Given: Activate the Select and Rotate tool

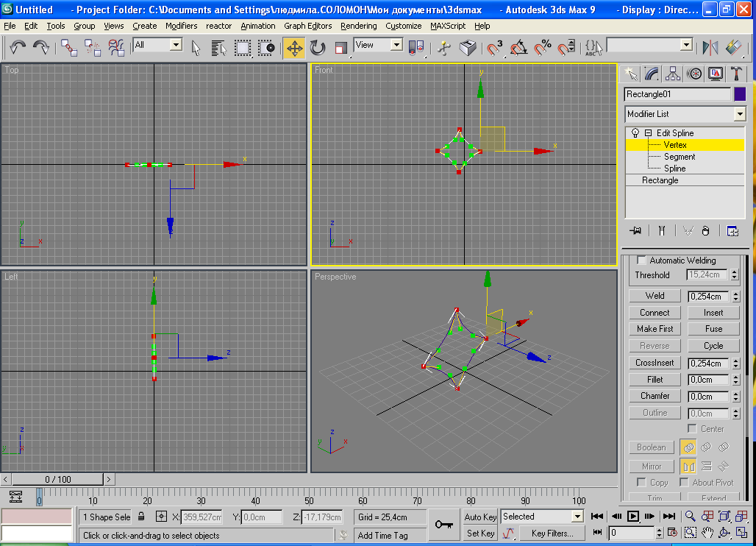Looking at the screenshot, I should coord(317,47).
